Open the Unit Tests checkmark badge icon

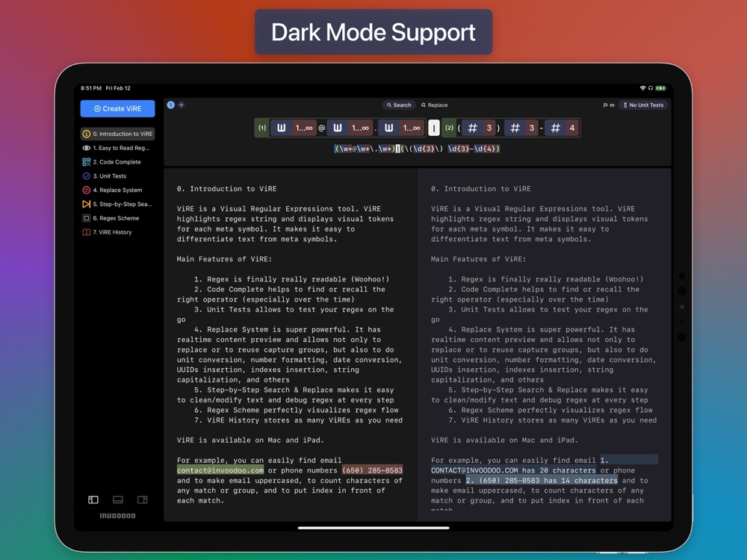[86, 176]
